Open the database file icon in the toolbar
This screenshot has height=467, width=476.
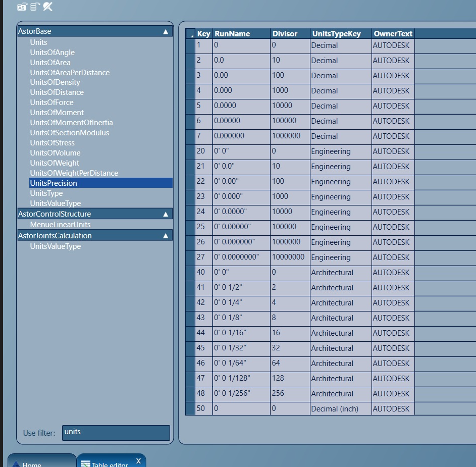(x=21, y=7)
